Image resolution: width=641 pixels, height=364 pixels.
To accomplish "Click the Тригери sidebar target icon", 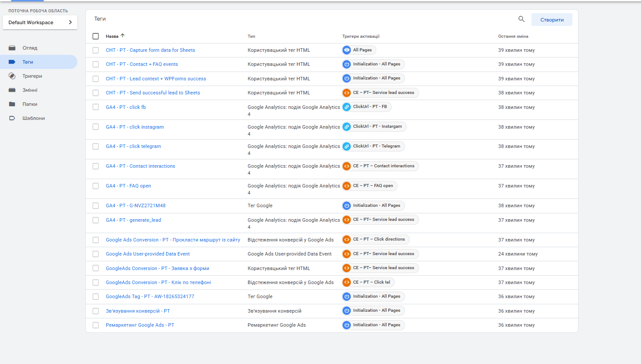I will tap(12, 76).
